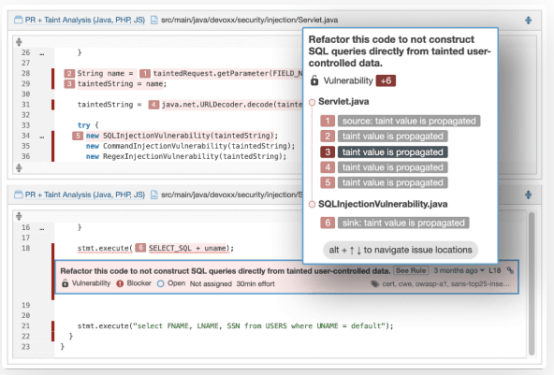Click new CommandInjectionVulnerability code line
This screenshot has width=554, height=375.
190,146
